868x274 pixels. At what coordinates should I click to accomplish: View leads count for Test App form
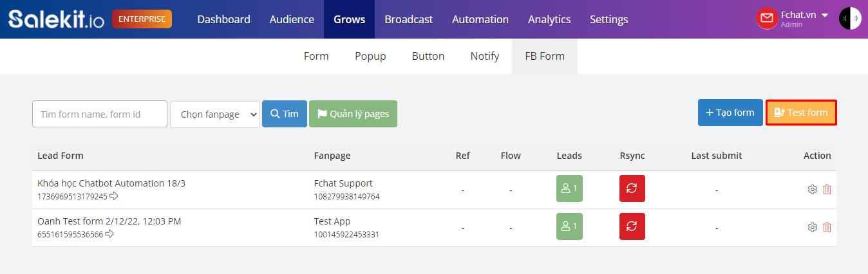click(x=569, y=226)
